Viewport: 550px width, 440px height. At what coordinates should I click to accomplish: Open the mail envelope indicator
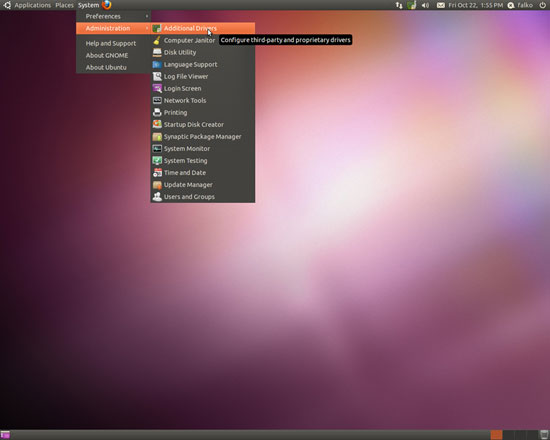[x=441, y=5]
